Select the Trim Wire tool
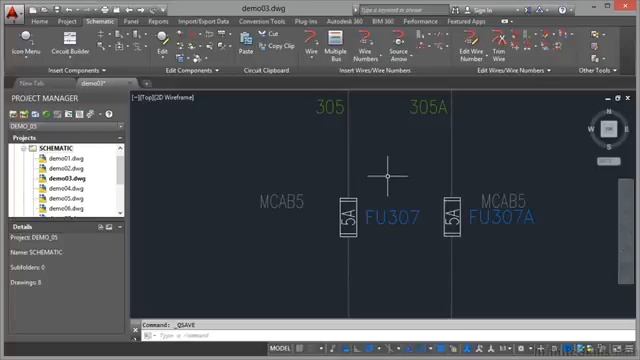Image resolution: width=640 pixels, height=360 pixels. coord(499,46)
